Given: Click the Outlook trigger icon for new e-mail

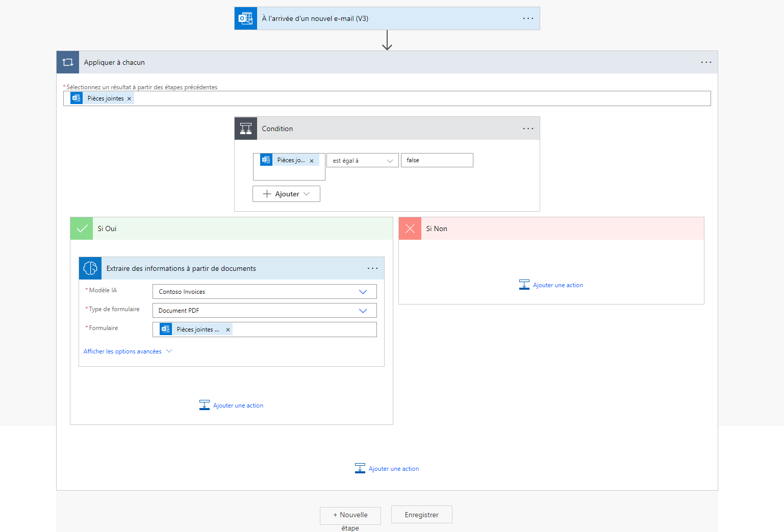Looking at the screenshot, I should click(246, 18).
